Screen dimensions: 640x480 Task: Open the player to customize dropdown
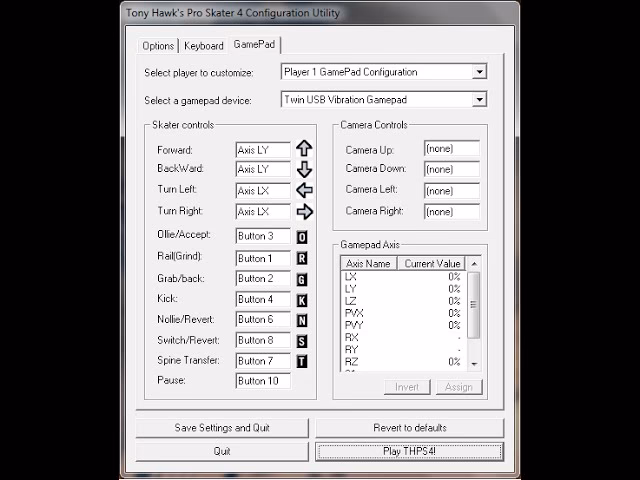pos(479,72)
